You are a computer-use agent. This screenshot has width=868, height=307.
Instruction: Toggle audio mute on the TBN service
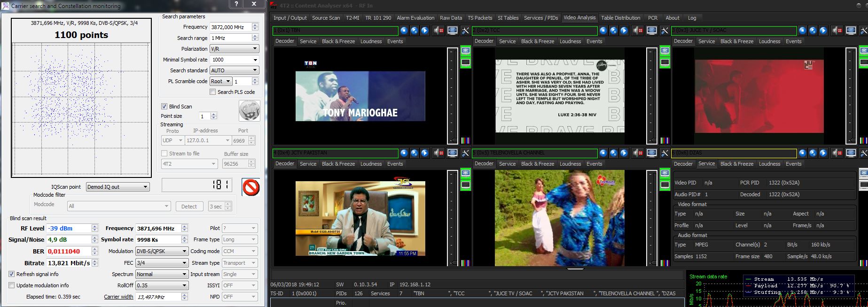pos(439,31)
